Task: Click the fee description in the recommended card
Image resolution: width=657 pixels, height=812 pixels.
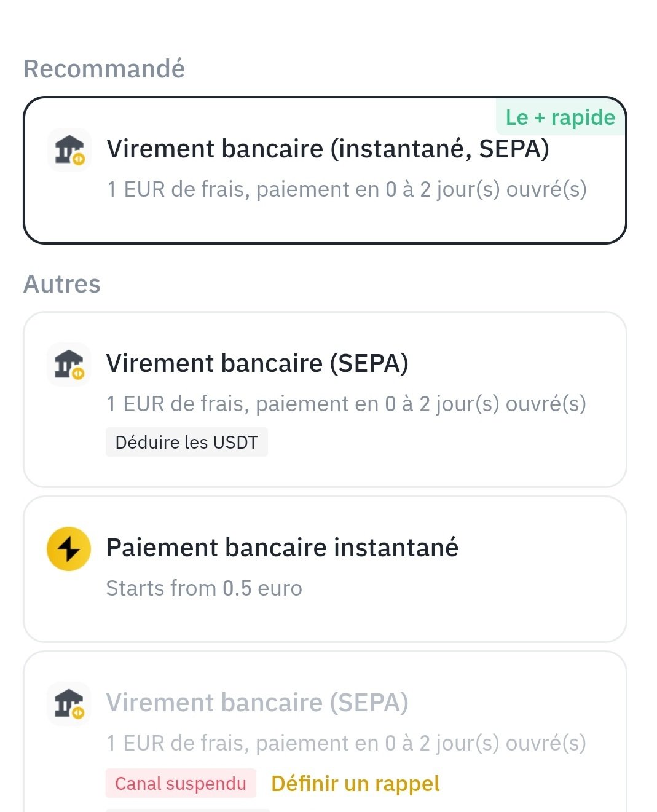Action: tap(347, 189)
